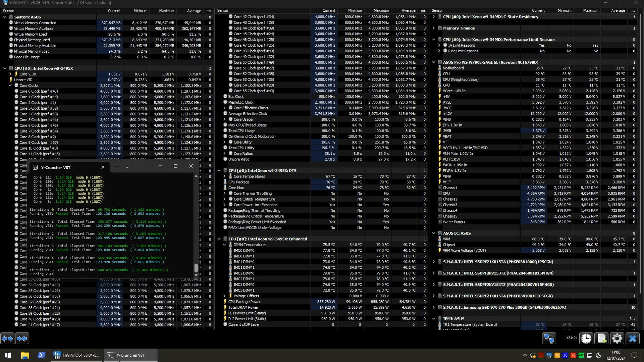The width and height of the screenshot is (644, 362).
Task: Select the Y-Cruncher VST taskbar button
Action: tap(130, 355)
